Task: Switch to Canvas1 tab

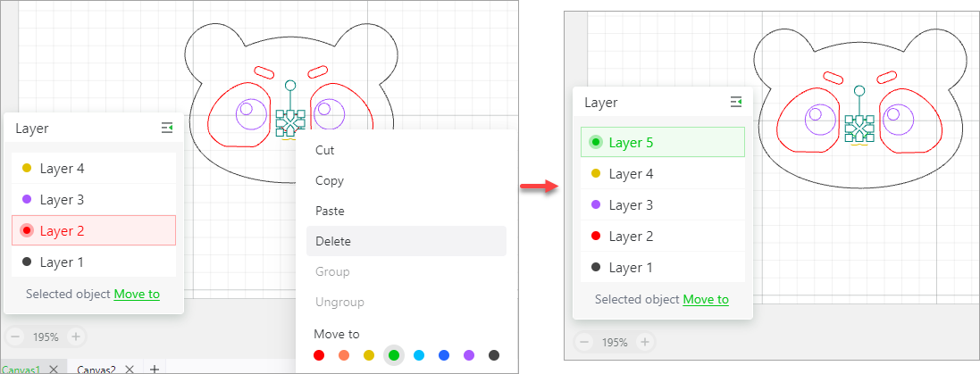Action: 21,369
